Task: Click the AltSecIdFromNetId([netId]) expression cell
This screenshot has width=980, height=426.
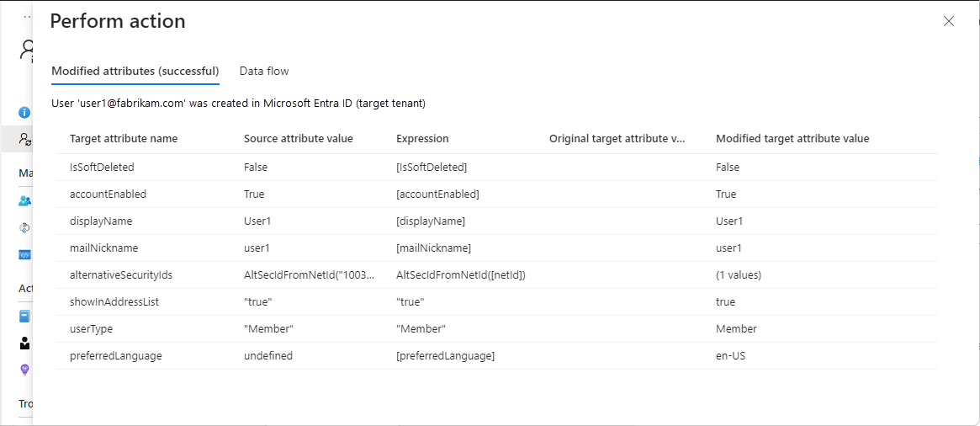Action: tap(461, 275)
